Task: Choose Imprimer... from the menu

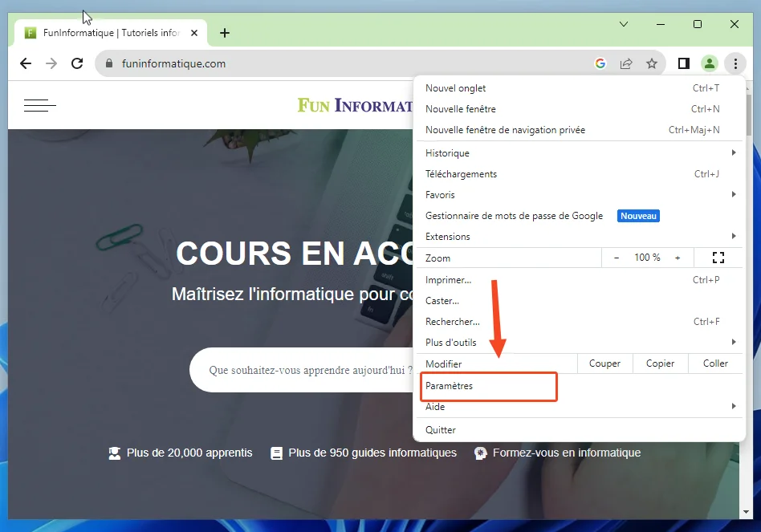Action: pyautogui.click(x=578, y=280)
